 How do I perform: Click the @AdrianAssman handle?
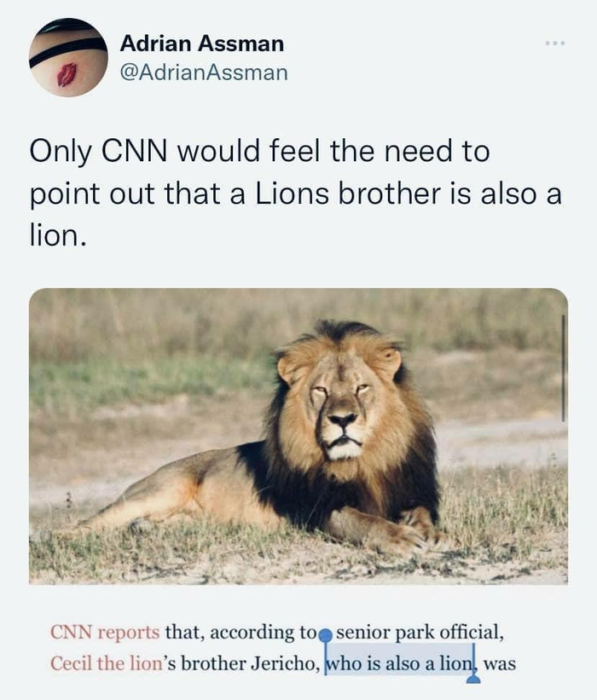[x=204, y=73]
